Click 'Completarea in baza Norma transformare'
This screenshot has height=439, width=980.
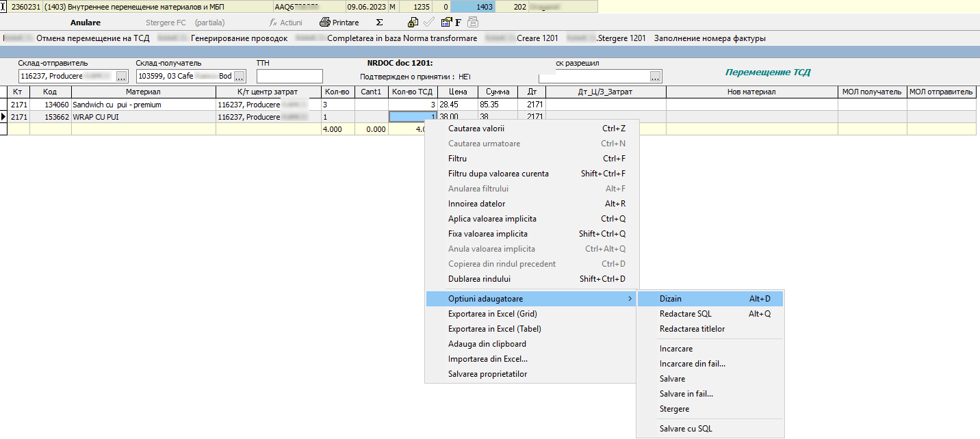402,38
